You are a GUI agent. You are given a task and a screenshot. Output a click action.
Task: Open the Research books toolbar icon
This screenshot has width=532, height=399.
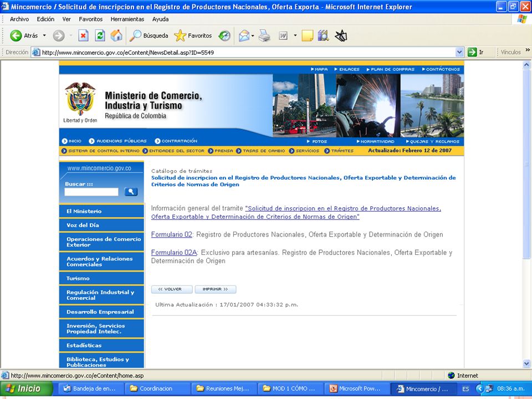323,35
